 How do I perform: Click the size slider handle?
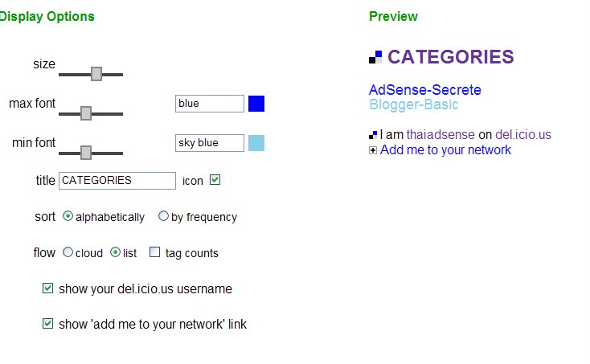click(x=96, y=74)
